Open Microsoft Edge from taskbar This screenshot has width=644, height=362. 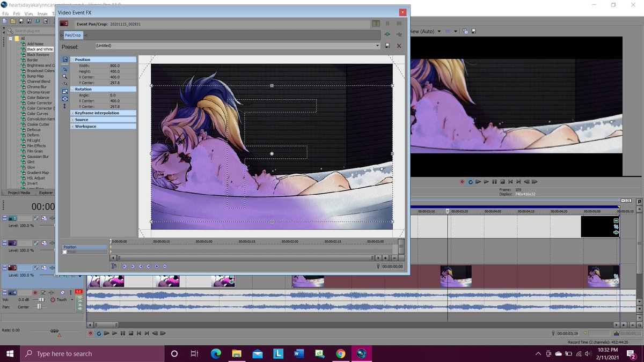click(216, 353)
